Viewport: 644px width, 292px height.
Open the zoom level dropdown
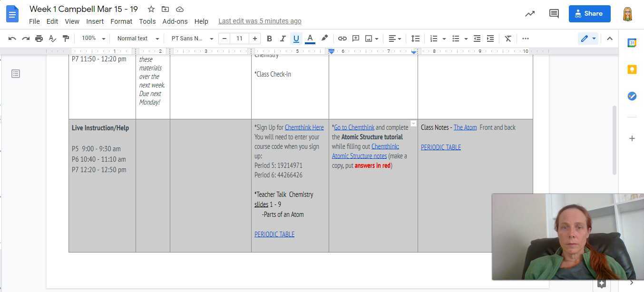pyautogui.click(x=93, y=39)
